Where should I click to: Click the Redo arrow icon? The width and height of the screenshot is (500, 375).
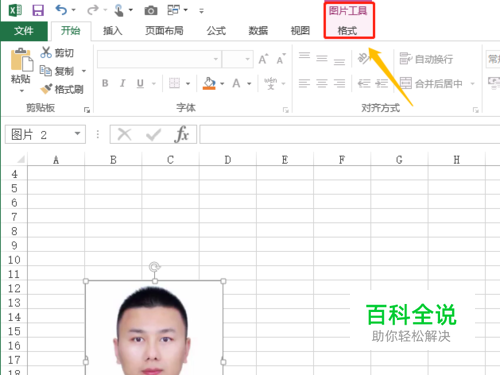coord(92,10)
